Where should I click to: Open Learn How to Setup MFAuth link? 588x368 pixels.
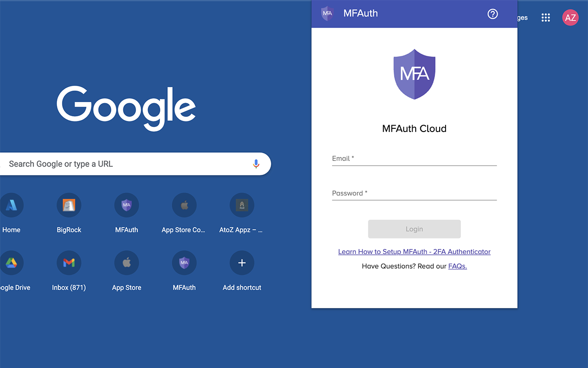414,252
